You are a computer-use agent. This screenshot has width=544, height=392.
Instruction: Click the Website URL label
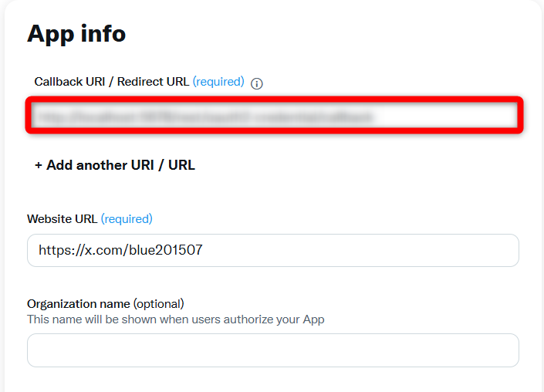[x=62, y=219]
